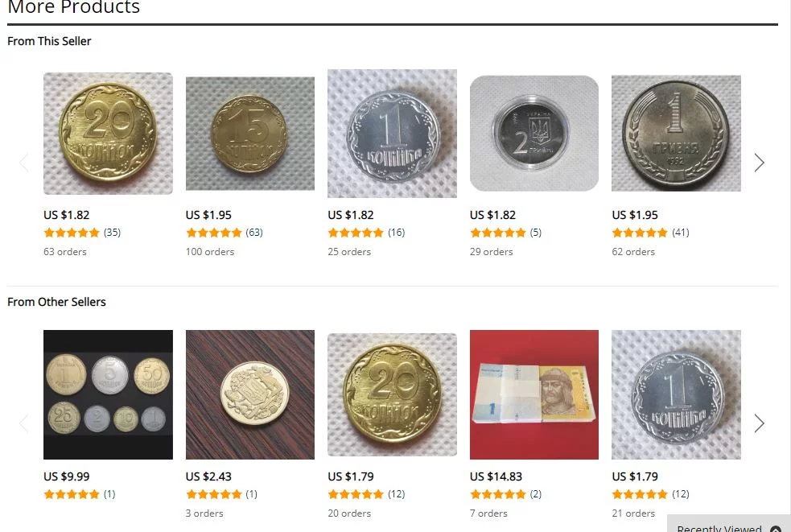Open the 20 kopiyok coin from other sellers

coord(392,394)
